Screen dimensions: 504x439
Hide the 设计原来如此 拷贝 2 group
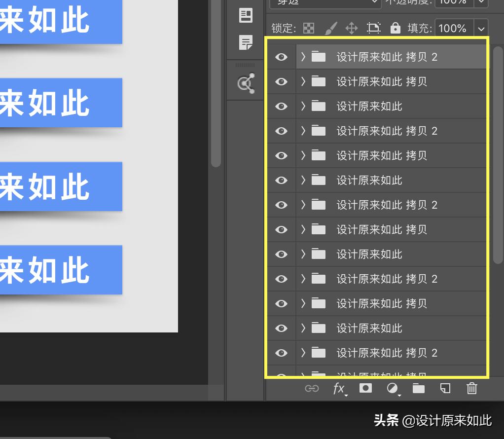[281, 57]
